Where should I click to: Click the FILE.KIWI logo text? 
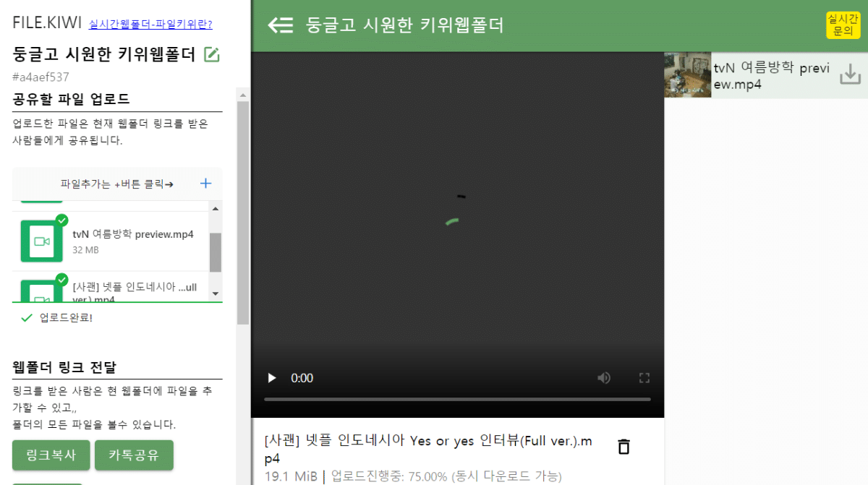(47, 22)
